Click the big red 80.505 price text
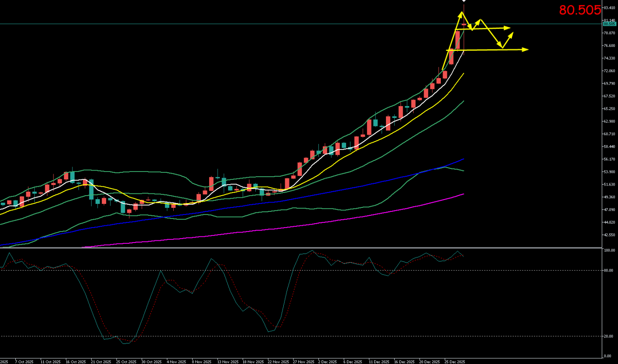618x364 pixels. 579,11
